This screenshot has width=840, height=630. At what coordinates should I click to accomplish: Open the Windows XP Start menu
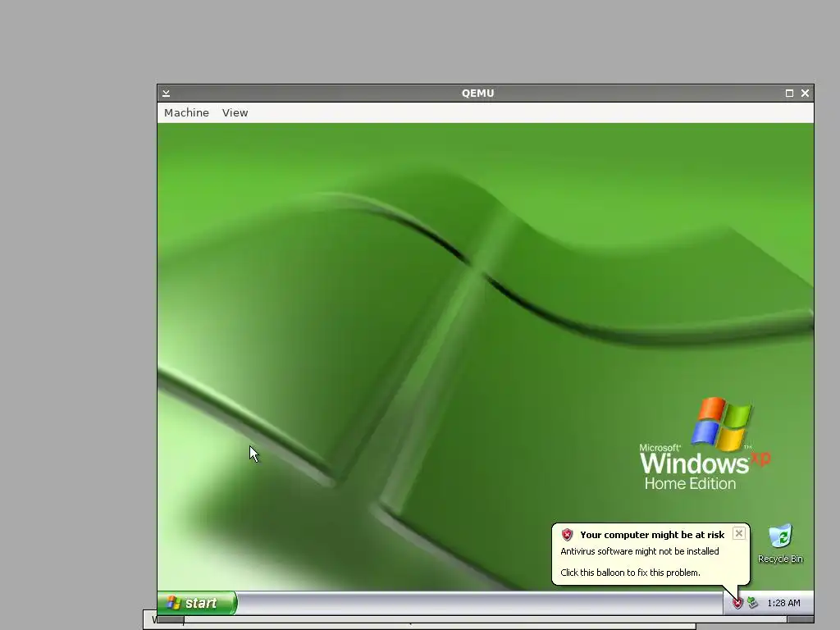tap(197, 603)
